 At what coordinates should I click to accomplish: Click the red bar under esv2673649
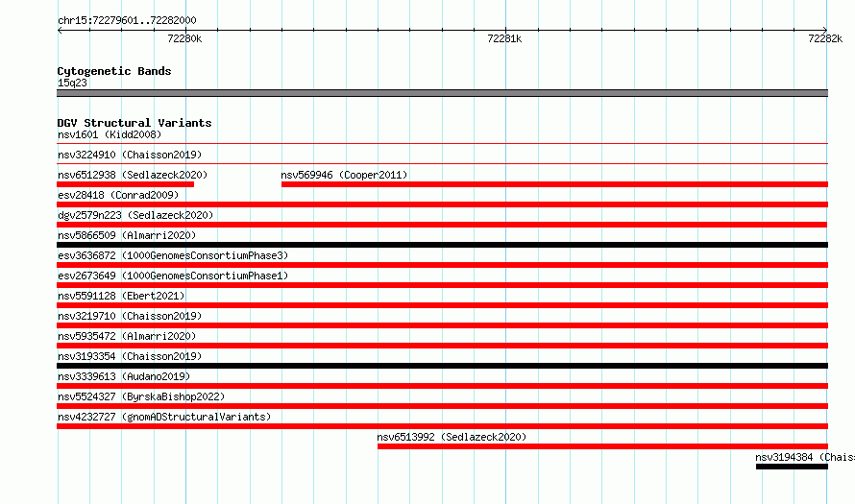pos(442,285)
